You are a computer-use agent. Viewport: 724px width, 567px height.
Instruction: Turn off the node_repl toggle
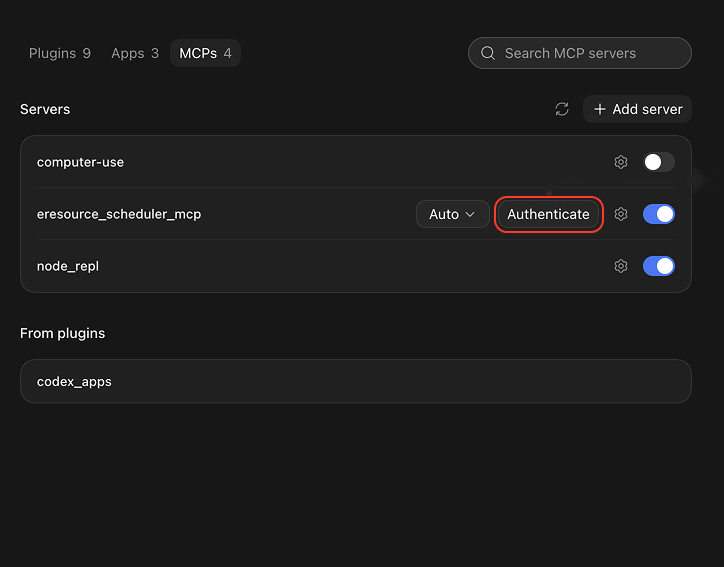659,266
